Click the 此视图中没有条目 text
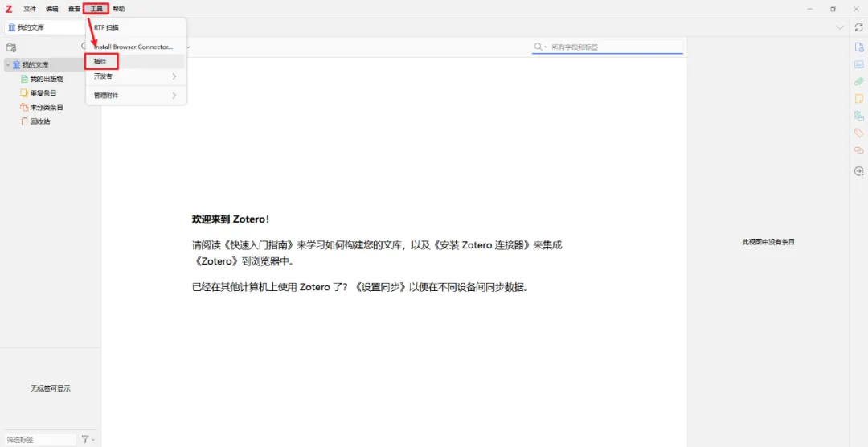The image size is (868, 447). pyautogui.click(x=768, y=242)
